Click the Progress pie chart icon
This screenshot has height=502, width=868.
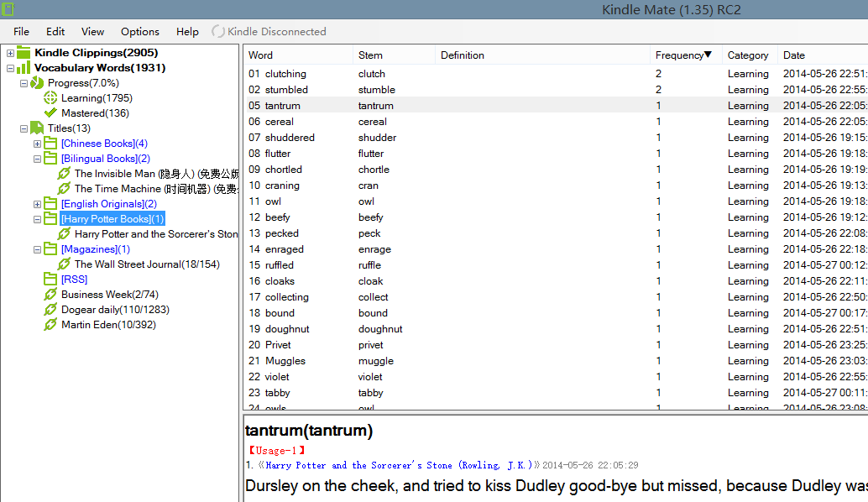pos(37,83)
